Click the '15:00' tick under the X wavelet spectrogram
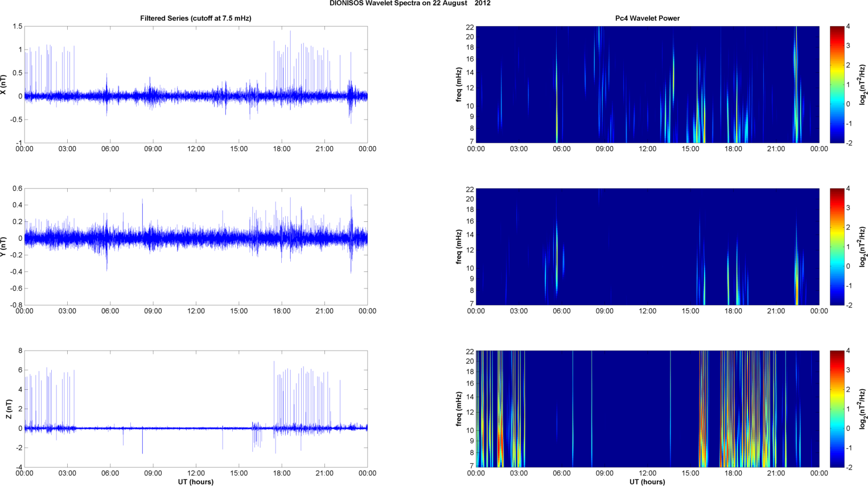This screenshot has height=486, width=868. 690,149
